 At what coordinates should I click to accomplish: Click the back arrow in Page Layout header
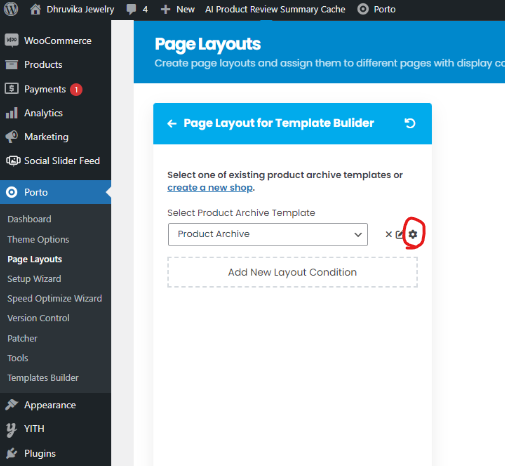tap(172, 124)
